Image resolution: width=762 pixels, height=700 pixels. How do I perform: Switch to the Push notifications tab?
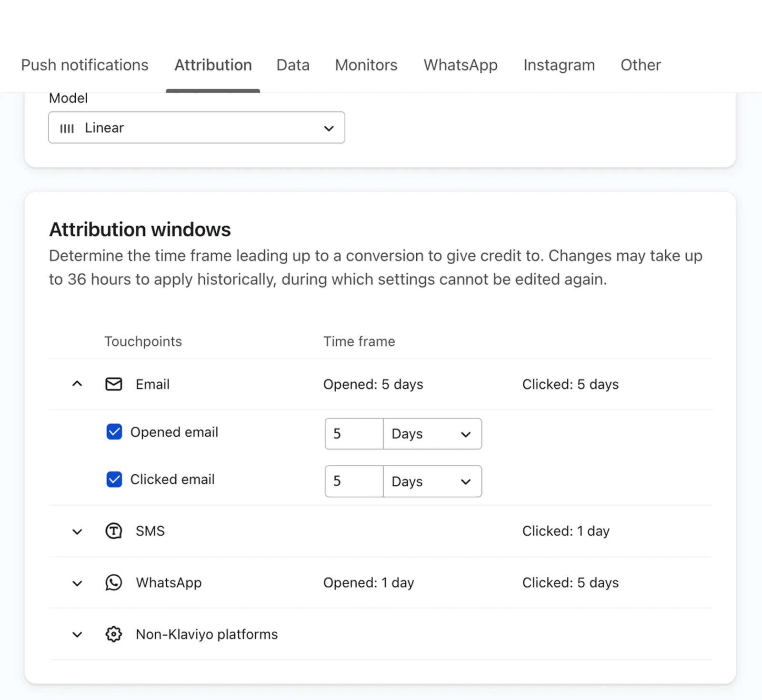(x=85, y=65)
